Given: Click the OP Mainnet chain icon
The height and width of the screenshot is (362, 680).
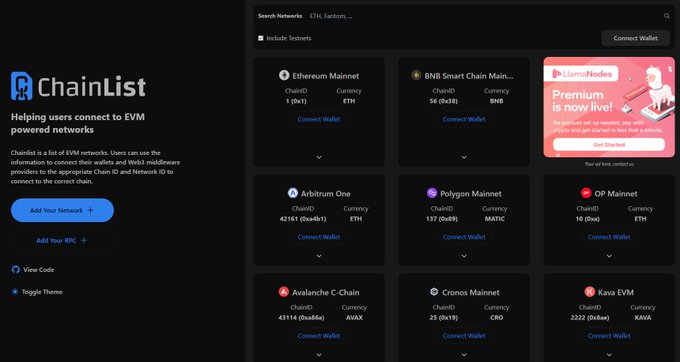Looking at the screenshot, I should [x=586, y=193].
